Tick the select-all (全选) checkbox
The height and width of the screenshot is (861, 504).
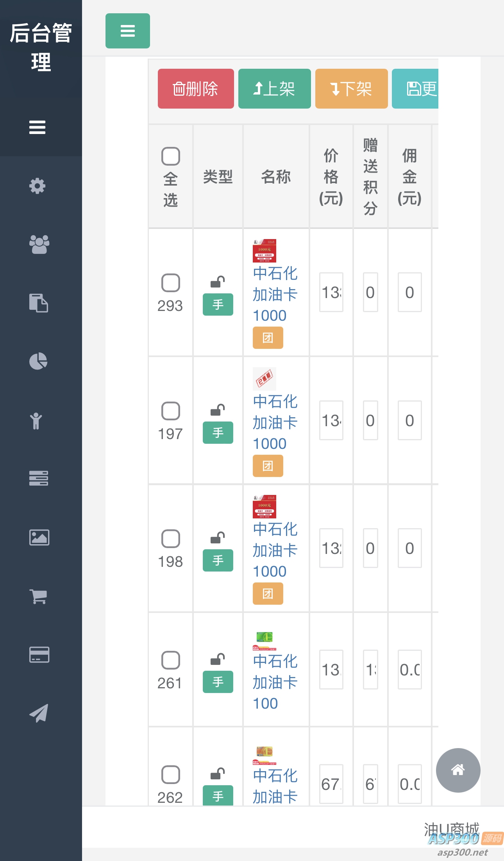[x=171, y=156]
